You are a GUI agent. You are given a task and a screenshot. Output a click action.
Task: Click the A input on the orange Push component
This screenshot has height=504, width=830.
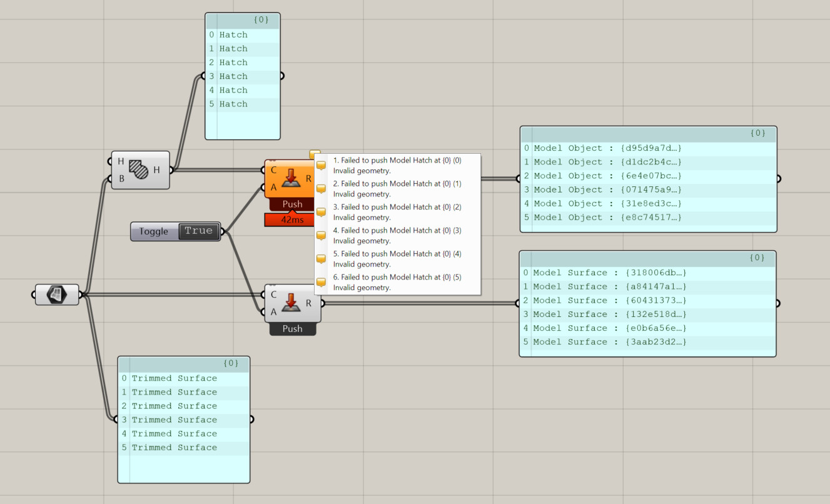[273, 186]
